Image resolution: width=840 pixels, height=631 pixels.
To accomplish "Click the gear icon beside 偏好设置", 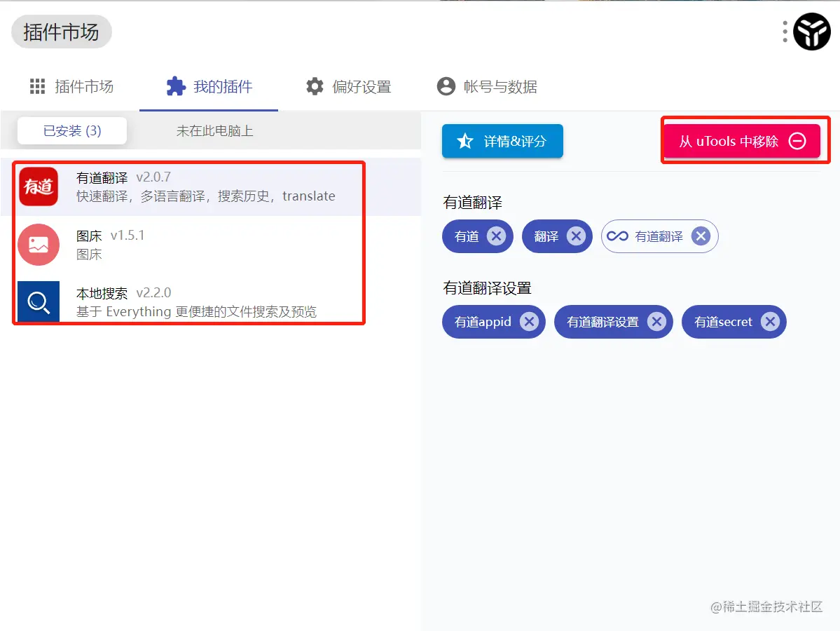I will point(315,86).
